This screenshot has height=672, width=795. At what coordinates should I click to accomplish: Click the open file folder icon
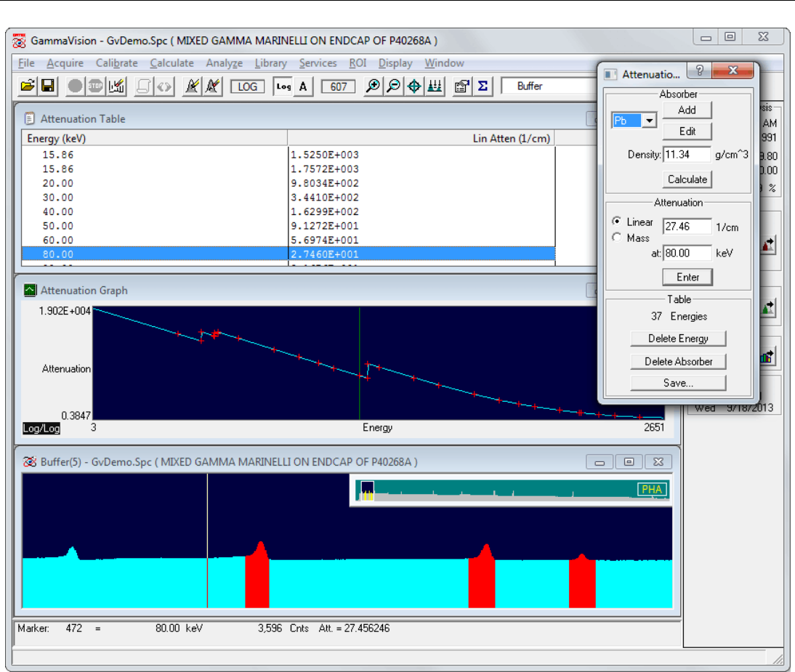pyautogui.click(x=27, y=86)
